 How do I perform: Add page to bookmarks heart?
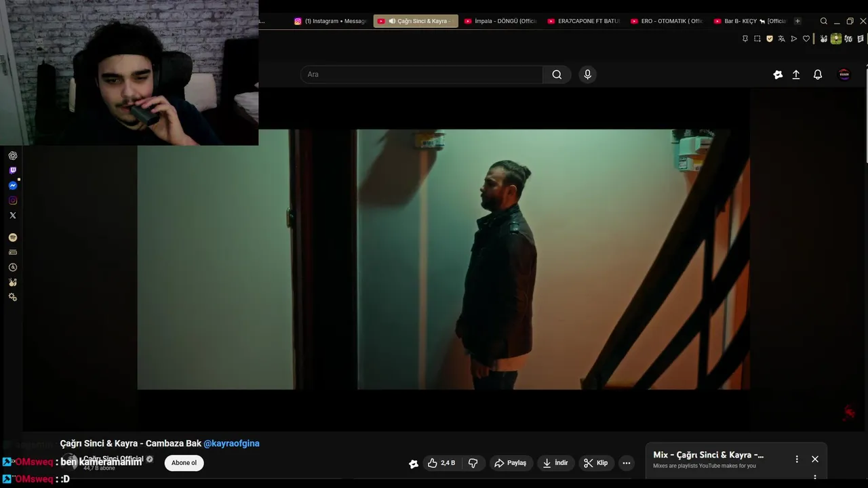coord(806,39)
